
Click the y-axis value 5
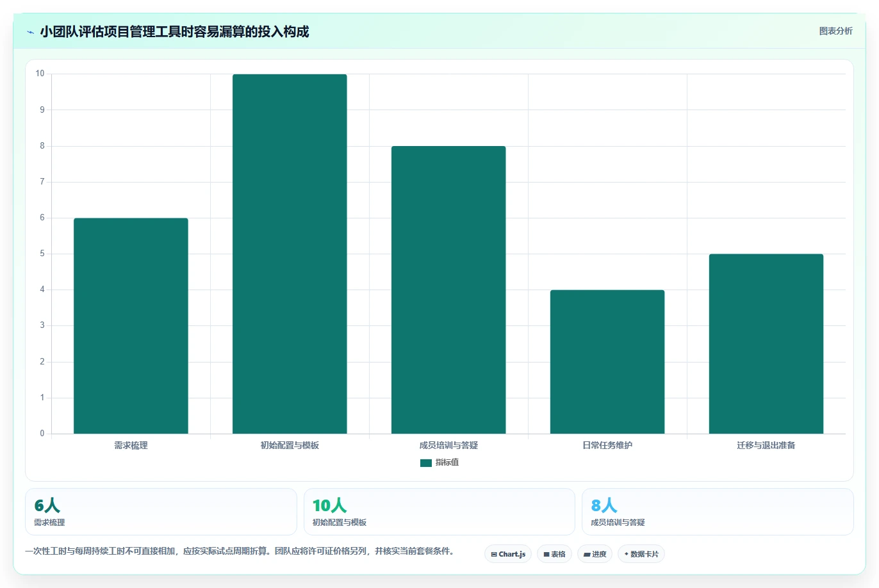(42, 254)
